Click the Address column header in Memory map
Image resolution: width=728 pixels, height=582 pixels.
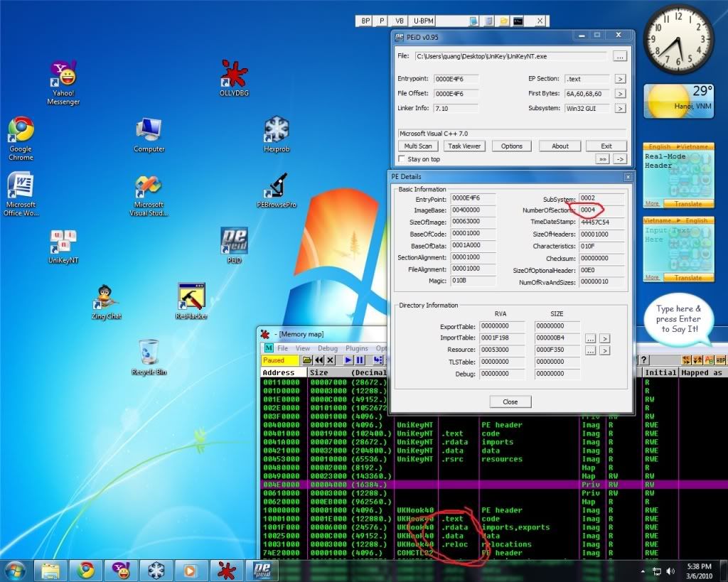[284, 372]
